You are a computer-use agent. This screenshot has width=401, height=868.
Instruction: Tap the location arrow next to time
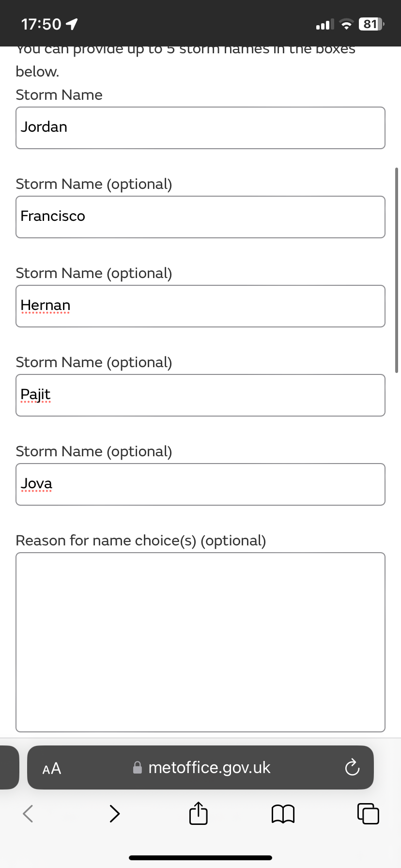coord(72,24)
